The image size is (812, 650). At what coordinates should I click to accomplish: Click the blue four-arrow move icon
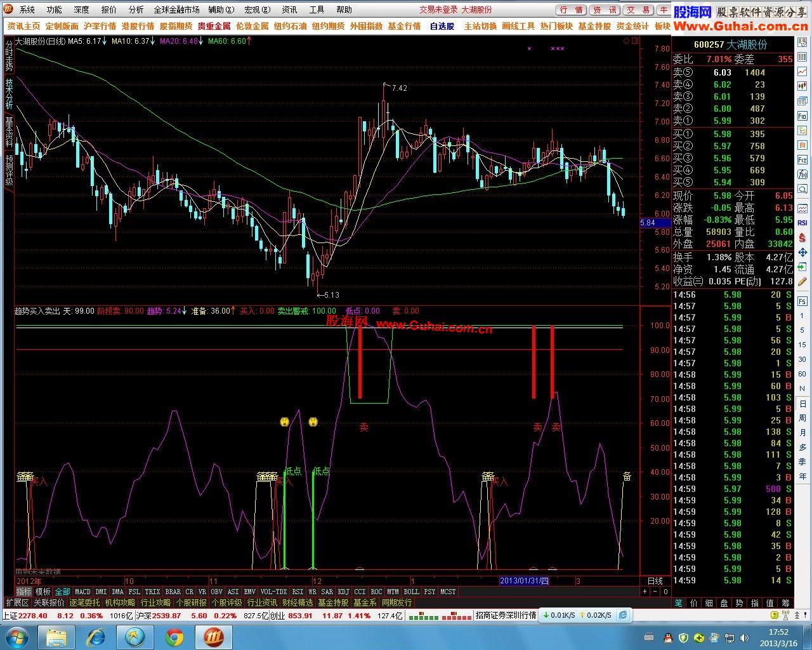[x=802, y=252]
